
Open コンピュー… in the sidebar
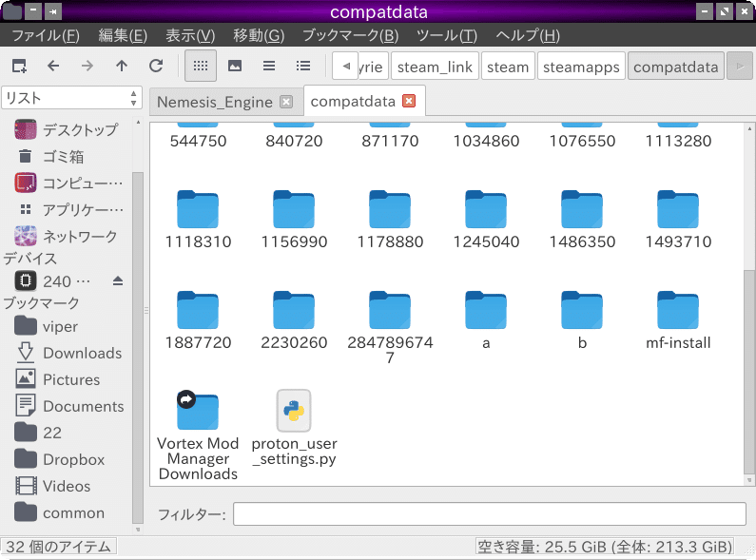pyautogui.click(x=67, y=183)
